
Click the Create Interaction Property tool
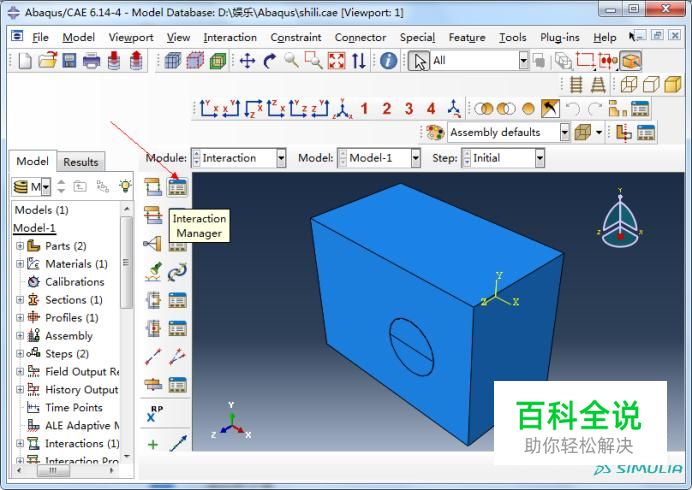pyautogui.click(x=153, y=215)
